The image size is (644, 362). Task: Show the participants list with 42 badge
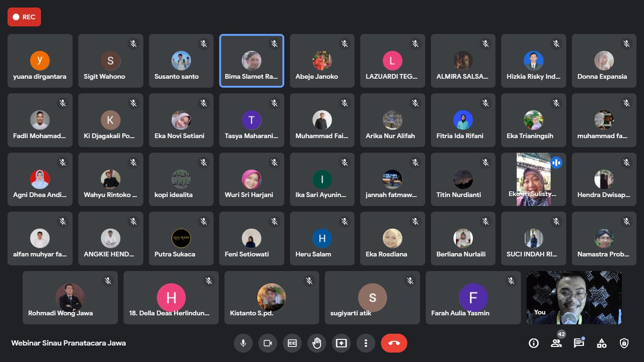556,343
